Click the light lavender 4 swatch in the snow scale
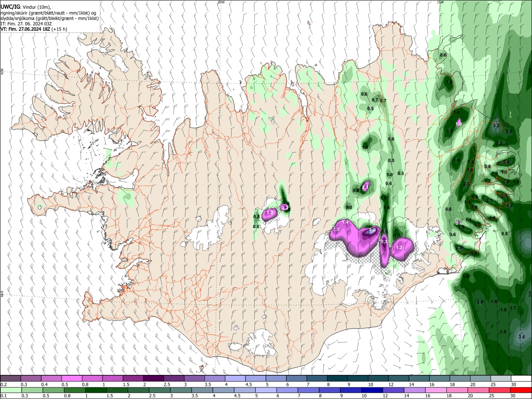 (x=235, y=378)
